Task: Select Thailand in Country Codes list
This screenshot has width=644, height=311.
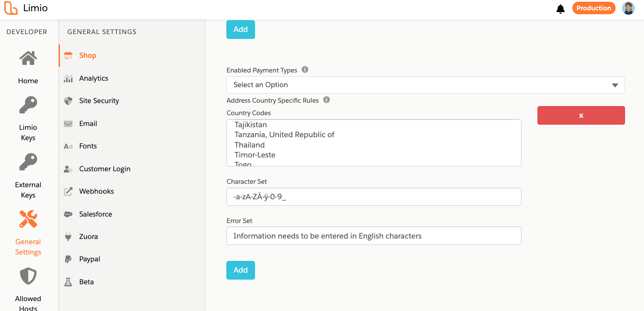Action: 250,145
